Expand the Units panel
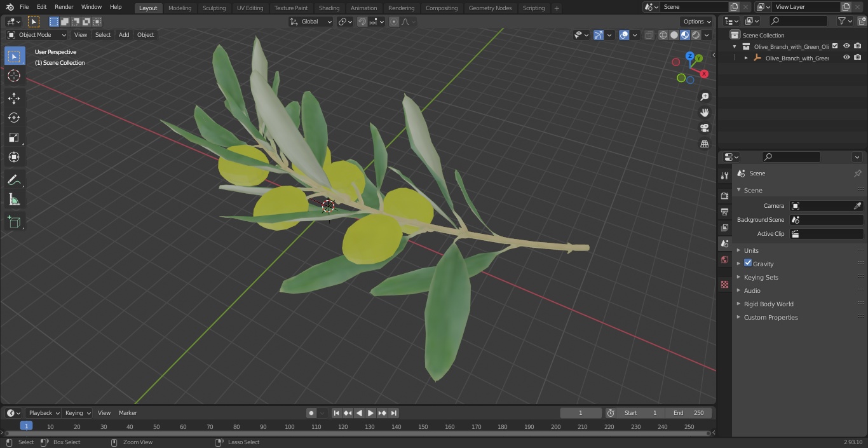Image resolution: width=868 pixels, height=448 pixels. pyautogui.click(x=751, y=250)
